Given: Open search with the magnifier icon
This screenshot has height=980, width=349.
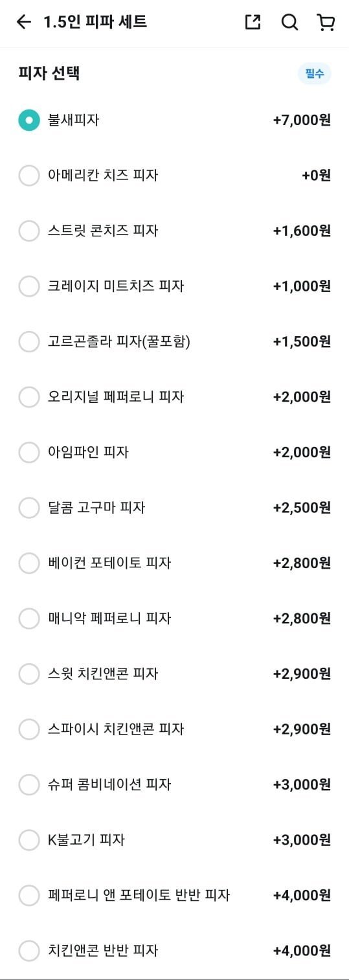Looking at the screenshot, I should tap(289, 22).
